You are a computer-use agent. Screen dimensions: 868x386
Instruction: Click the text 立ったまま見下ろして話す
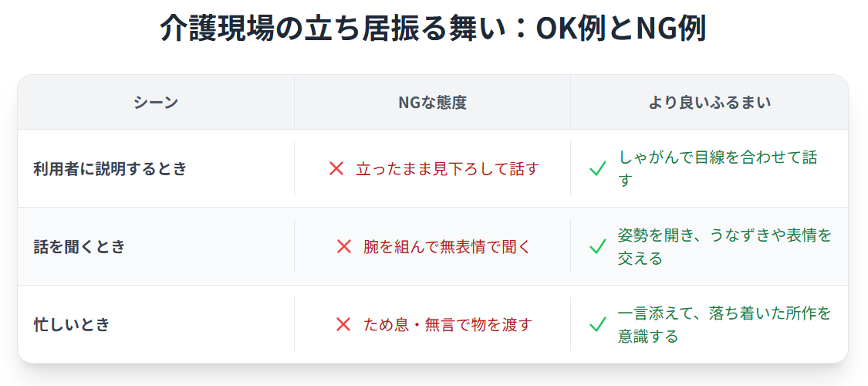coord(448,168)
